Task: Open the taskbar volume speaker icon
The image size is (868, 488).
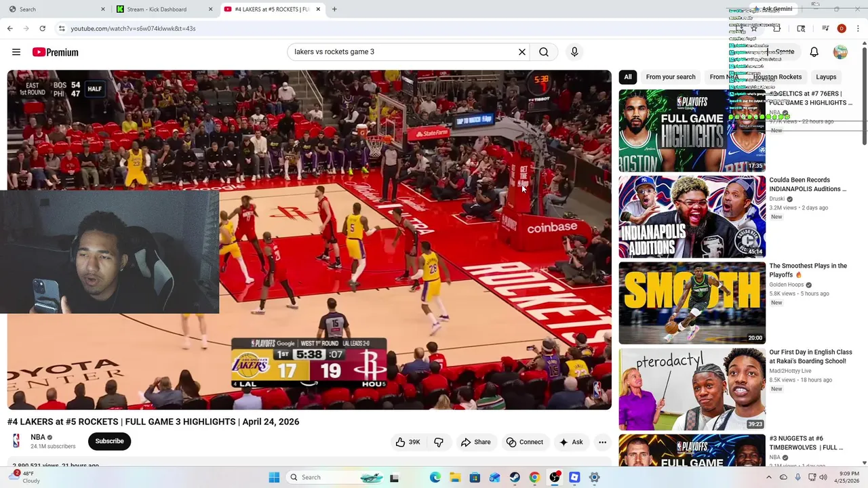Action: (x=823, y=477)
